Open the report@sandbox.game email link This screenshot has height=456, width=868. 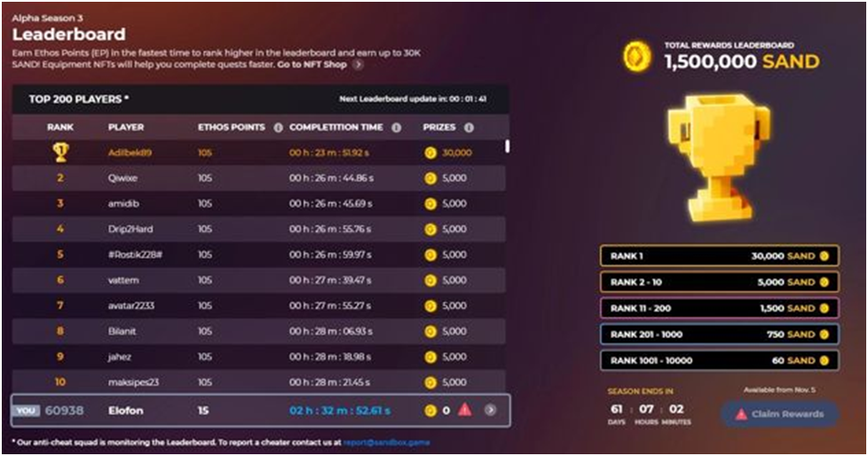(x=386, y=443)
